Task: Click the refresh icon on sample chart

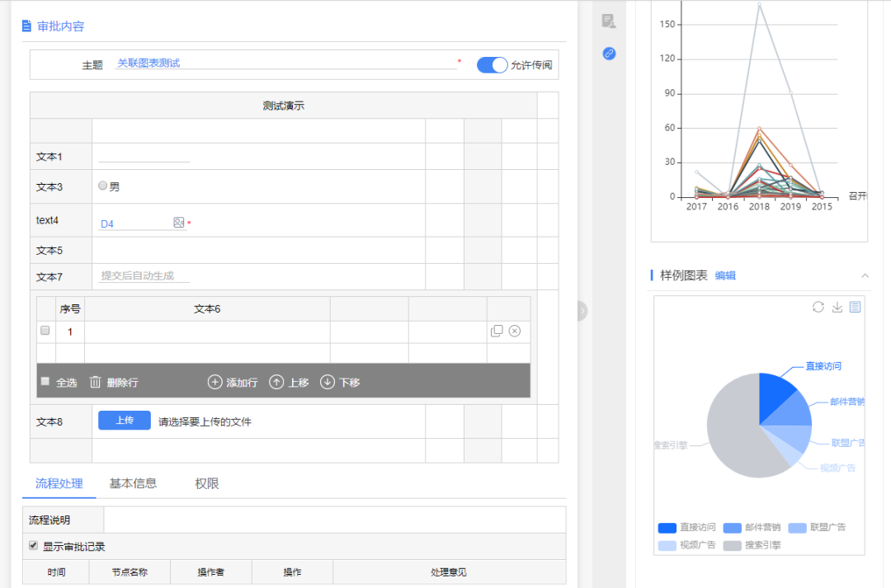Action: coord(818,307)
